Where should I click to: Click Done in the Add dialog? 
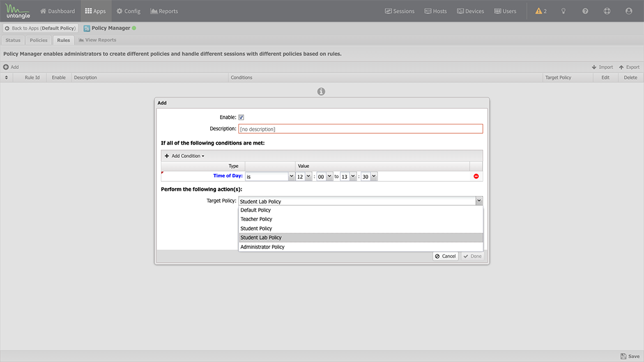coord(472,256)
